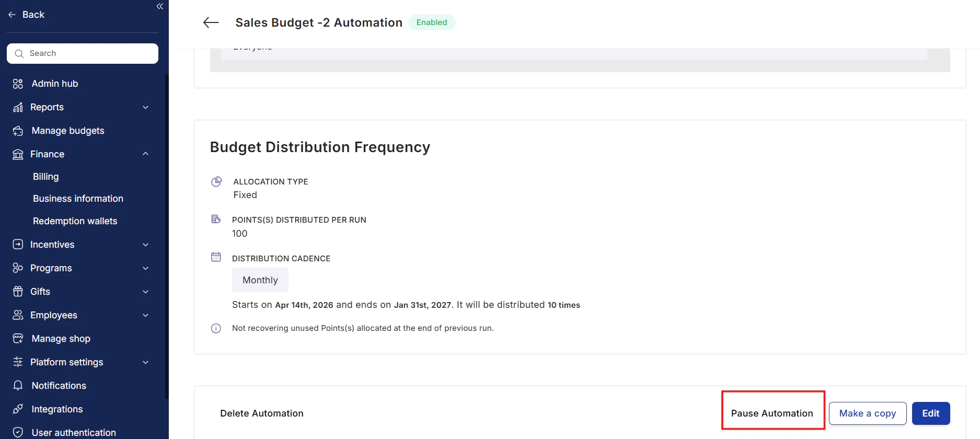Go back using the header left arrow
The height and width of the screenshot is (439, 980).
[211, 22]
